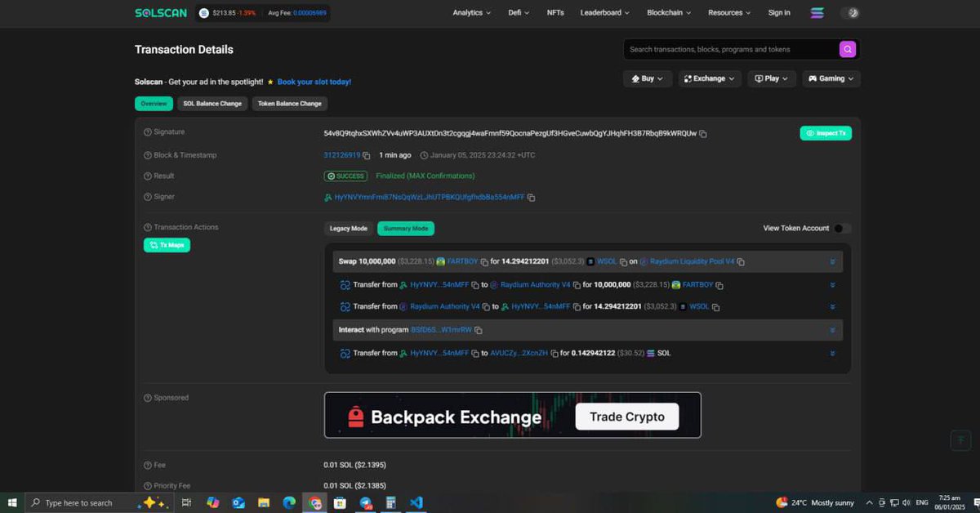
Task: Click scroll-to-top arrow button
Action: pyautogui.click(x=960, y=440)
